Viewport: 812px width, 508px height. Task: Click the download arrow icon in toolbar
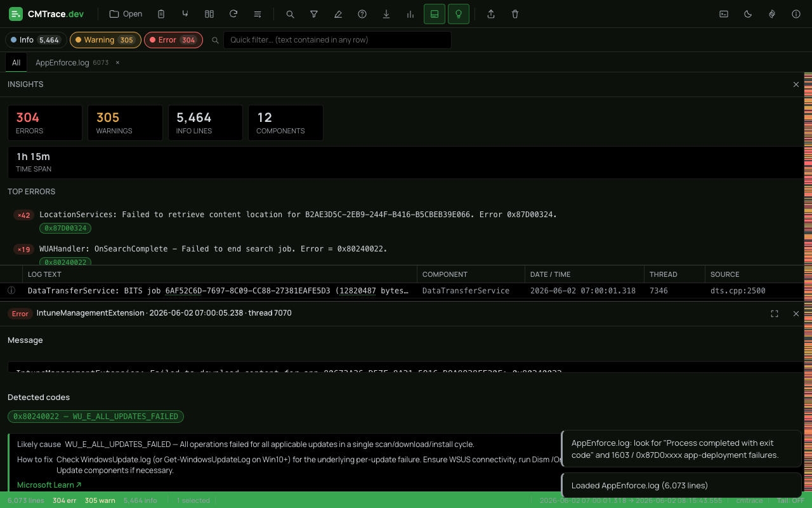[x=386, y=14]
